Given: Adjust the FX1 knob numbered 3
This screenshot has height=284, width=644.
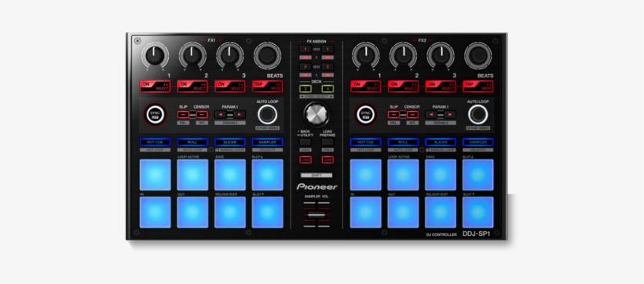Looking at the screenshot, I should pos(230,56).
